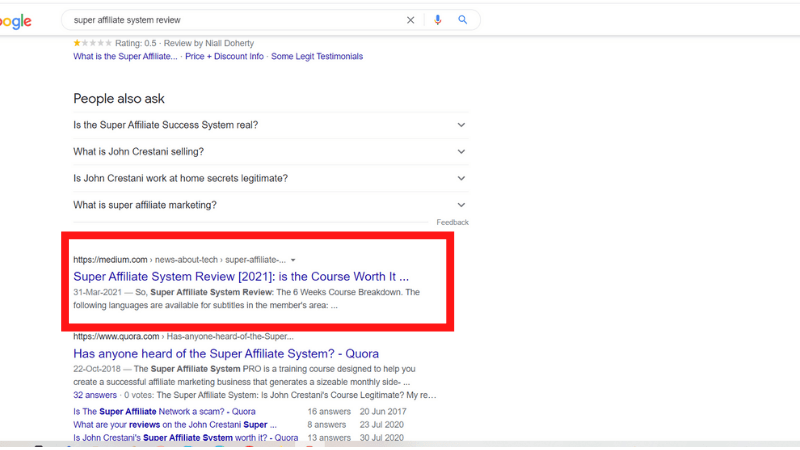Open the dropdown arrow beside medium.com URL
Image resolution: width=800 pixels, height=450 pixels.
pos(293,260)
